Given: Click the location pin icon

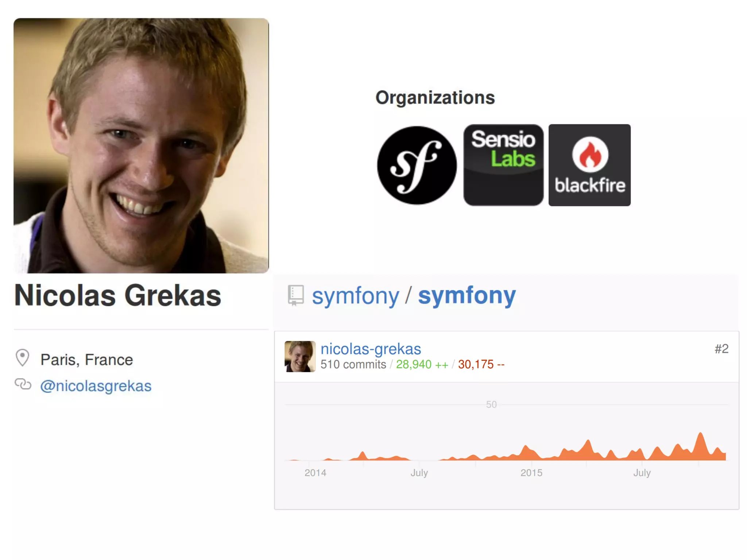Looking at the screenshot, I should (x=23, y=358).
